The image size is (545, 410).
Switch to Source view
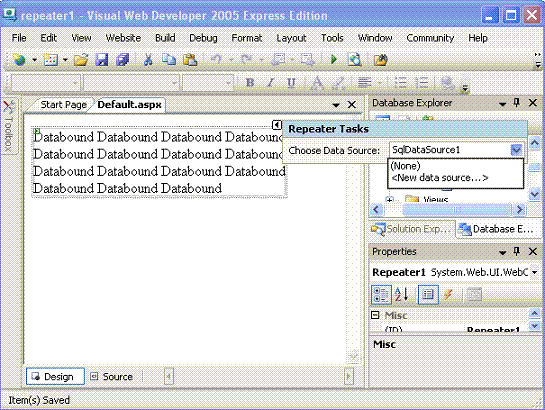click(x=112, y=377)
